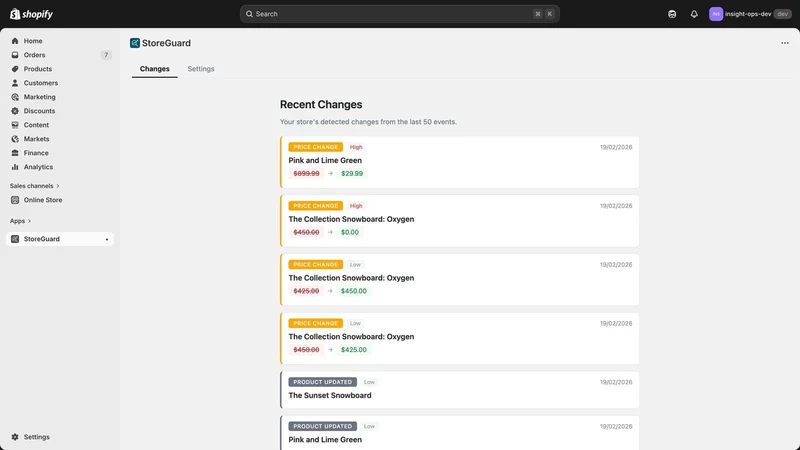Click High severity label on Pink and Lime Green
The width and height of the screenshot is (800, 450).
tap(356, 147)
